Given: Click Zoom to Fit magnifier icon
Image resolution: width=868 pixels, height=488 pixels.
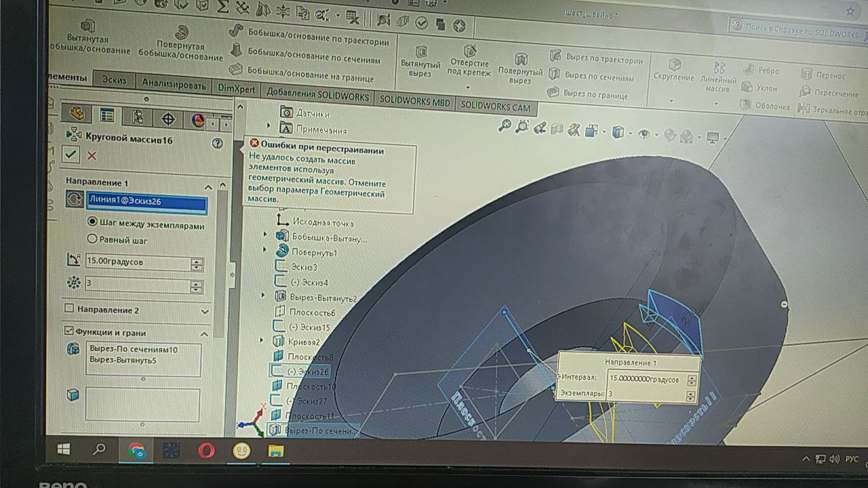Looking at the screenshot, I should [505, 125].
